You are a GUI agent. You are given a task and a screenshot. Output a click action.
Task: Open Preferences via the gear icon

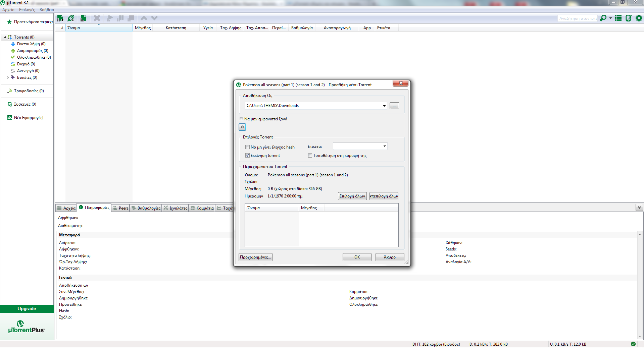(x=639, y=18)
